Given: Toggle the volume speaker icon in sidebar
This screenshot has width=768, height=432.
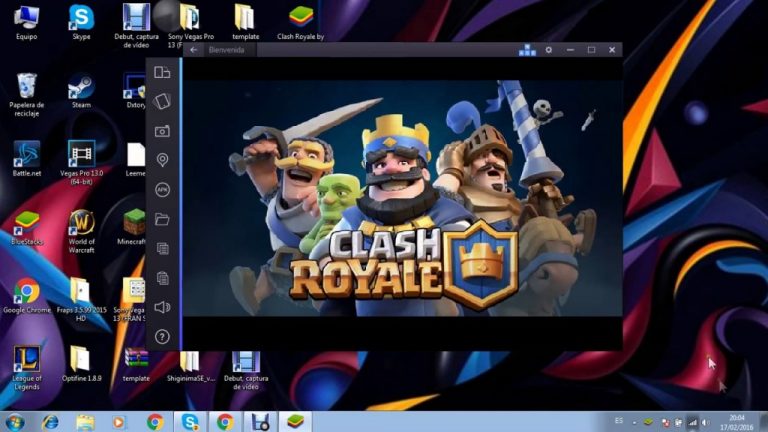Looking at the screenshot, I should [162, 307].
